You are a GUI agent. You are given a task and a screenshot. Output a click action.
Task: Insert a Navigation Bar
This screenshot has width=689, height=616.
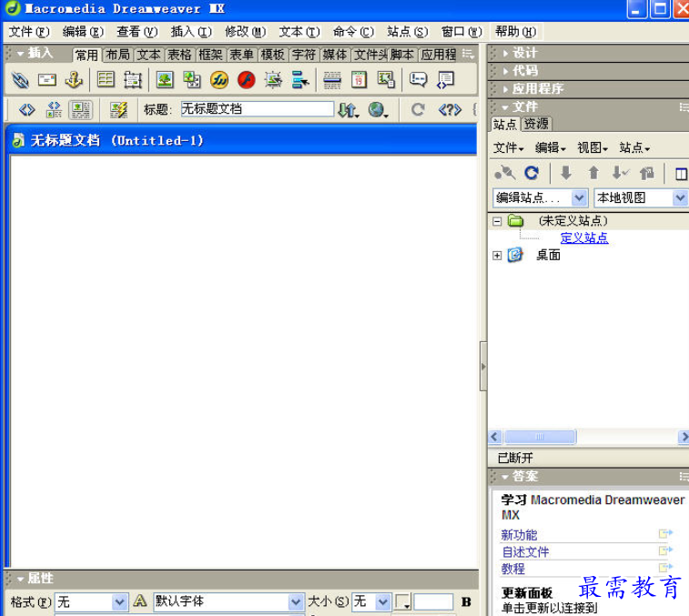pos(300,80)
